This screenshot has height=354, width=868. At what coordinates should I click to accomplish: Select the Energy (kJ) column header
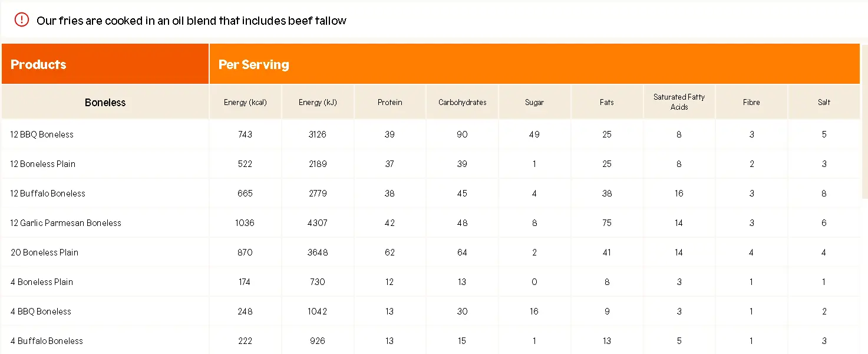point(318,102)
